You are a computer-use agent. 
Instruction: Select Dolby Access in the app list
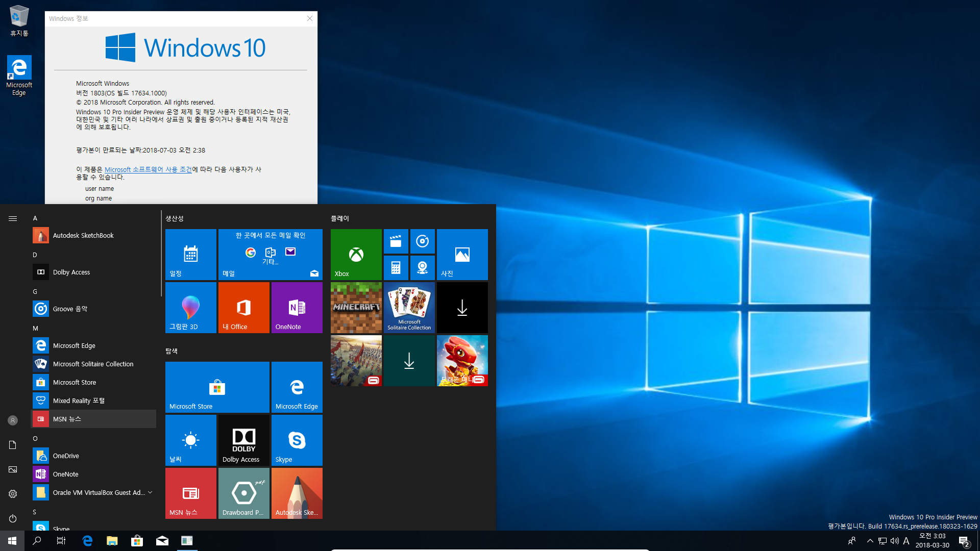[x=94, y=272]
